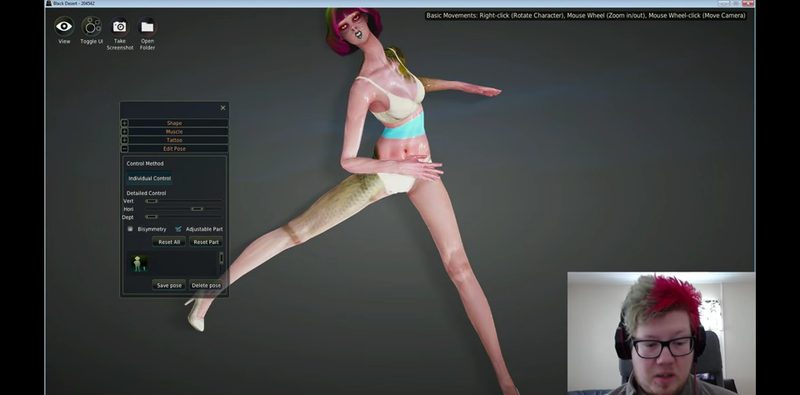Image resolution: width=800 pixels, height=395 pixels.
Task: Click the Black Desert title bar icon
Action: [x=49, y=3]
